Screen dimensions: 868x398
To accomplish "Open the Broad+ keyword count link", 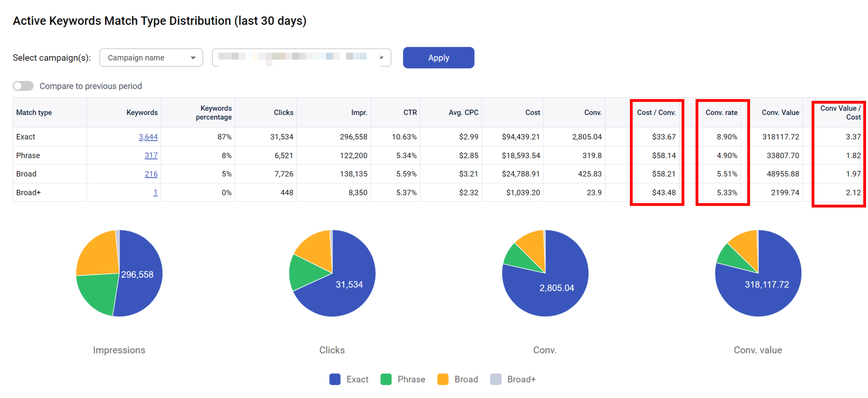I will pyautogui.click(x=155, y=192).
